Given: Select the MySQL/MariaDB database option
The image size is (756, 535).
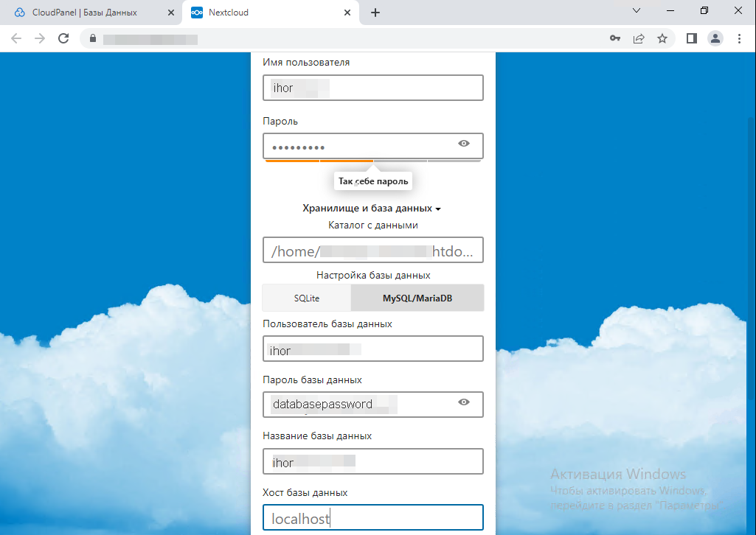Looking at the screenshot, I should click(x=417, y=298).
